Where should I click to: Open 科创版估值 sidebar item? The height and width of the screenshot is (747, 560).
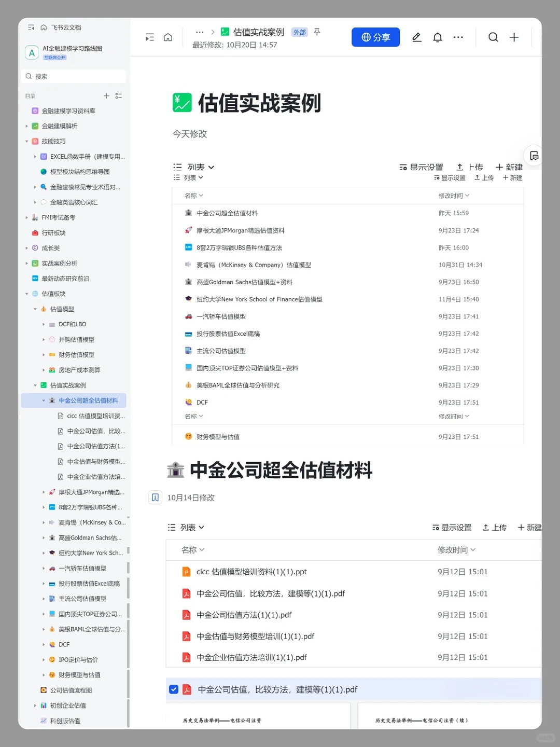[x=65, y=721]
